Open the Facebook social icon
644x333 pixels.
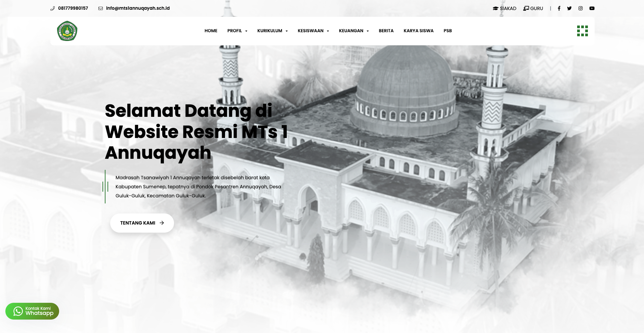click(559, 8)
